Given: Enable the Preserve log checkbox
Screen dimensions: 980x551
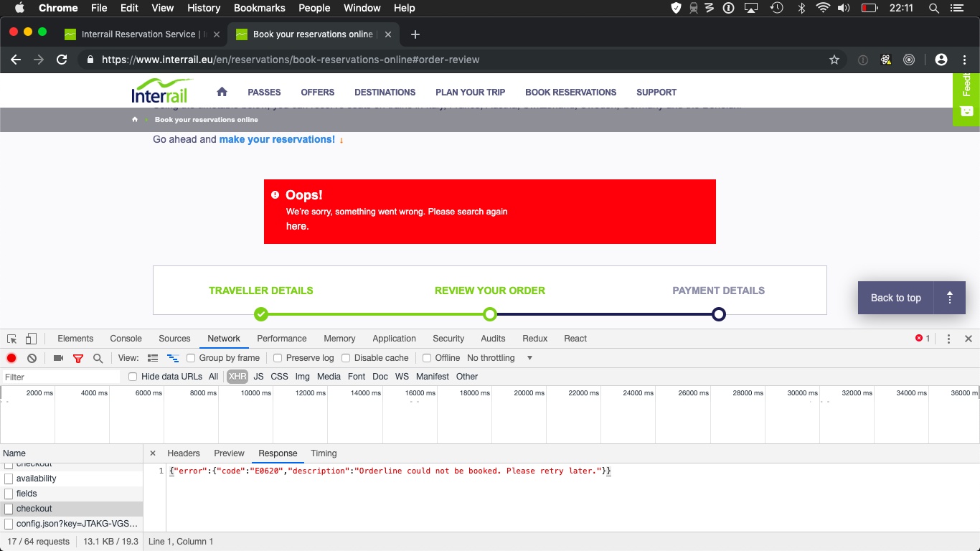Looking at the screenshot, I should click(278, 358).
